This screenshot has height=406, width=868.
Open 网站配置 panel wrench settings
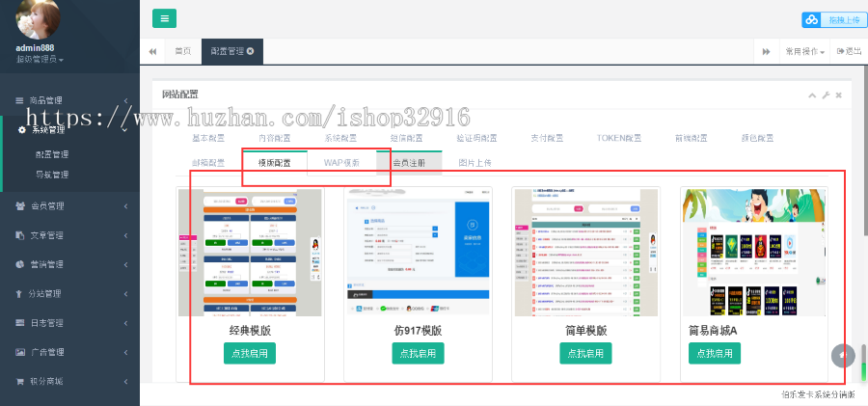click(826, 95)
